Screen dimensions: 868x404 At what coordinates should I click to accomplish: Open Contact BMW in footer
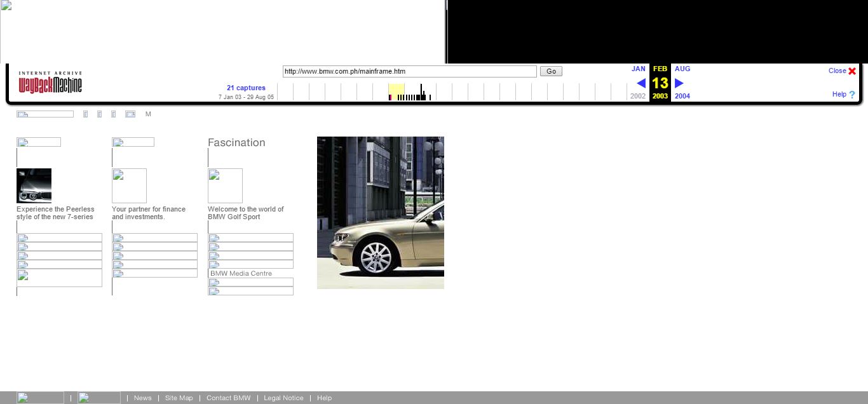point(228,398)
